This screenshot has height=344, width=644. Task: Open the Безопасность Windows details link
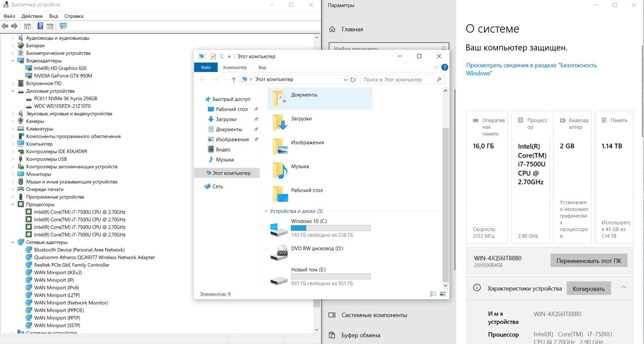531,69
